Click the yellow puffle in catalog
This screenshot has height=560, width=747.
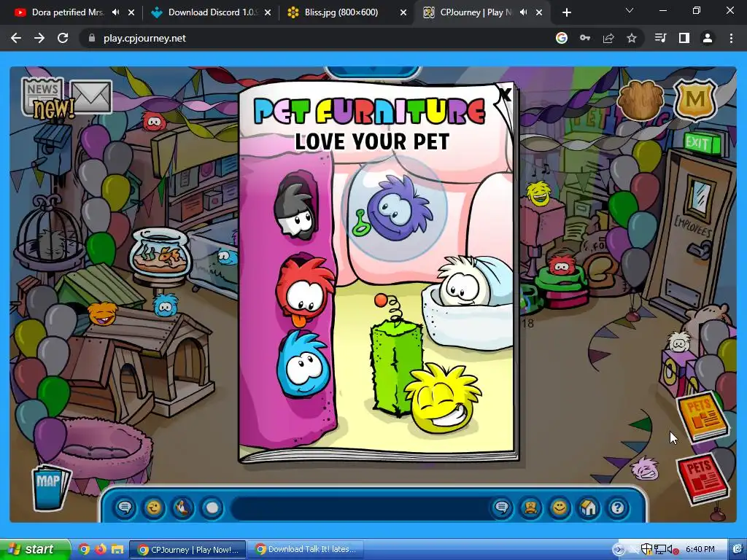click(443, 399)
